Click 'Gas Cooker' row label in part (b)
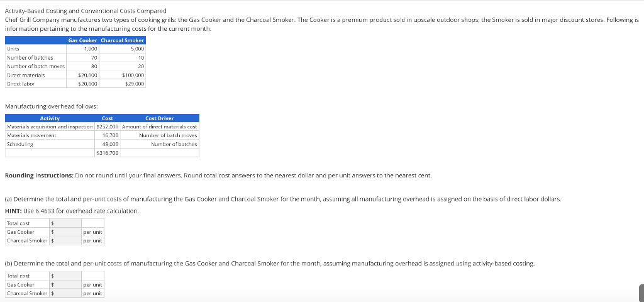Image resolution: width=644 pixels, height=302 pixels. point(28,285)
